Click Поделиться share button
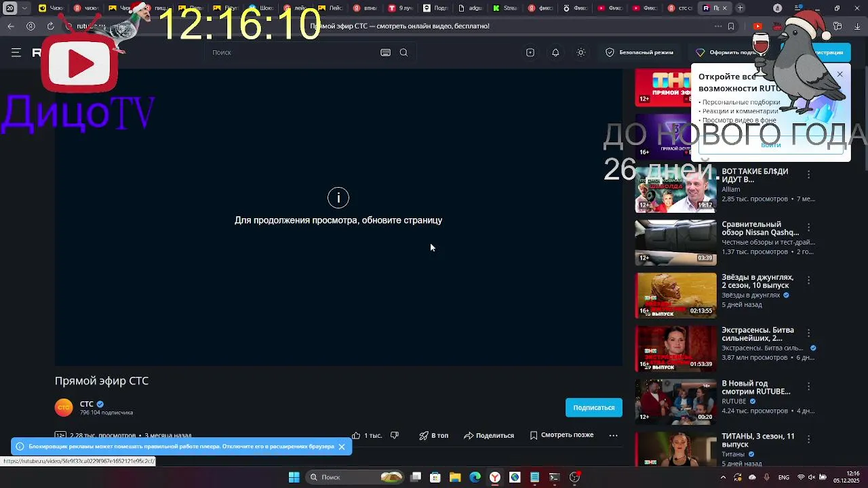This screenshot has width=868, height=488. click(x=489, y=435)
